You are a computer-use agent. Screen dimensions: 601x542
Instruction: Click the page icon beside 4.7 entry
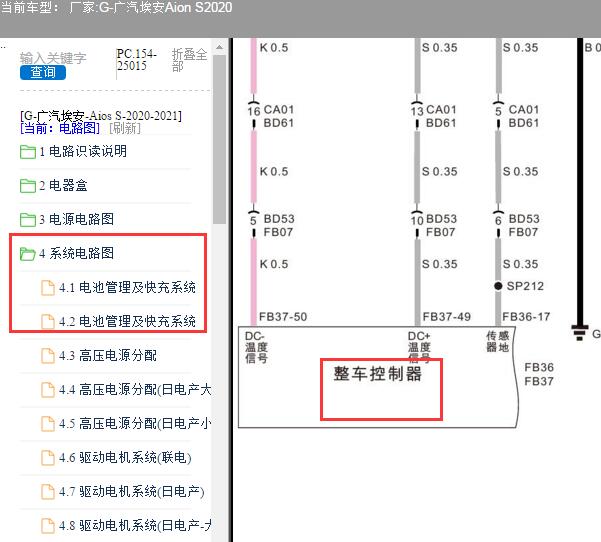point(48,492)
